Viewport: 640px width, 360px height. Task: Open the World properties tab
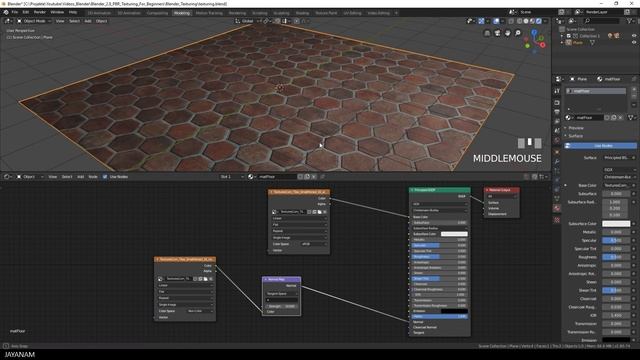coord(557,140)
